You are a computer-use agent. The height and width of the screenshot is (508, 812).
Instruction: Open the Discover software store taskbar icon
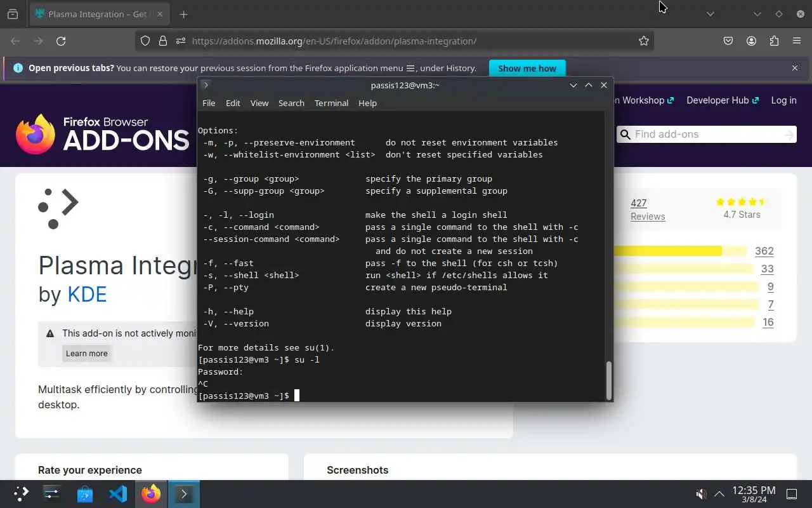pos(85,494)
